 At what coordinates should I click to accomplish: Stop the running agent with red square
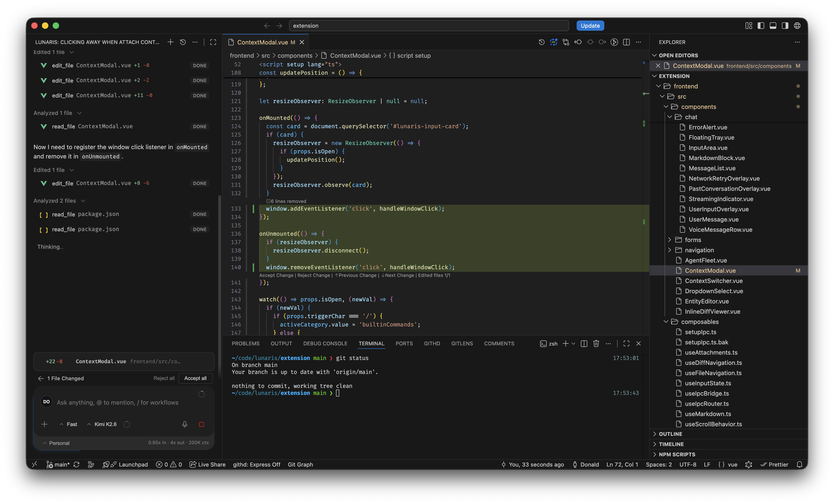tap(201, 424)
